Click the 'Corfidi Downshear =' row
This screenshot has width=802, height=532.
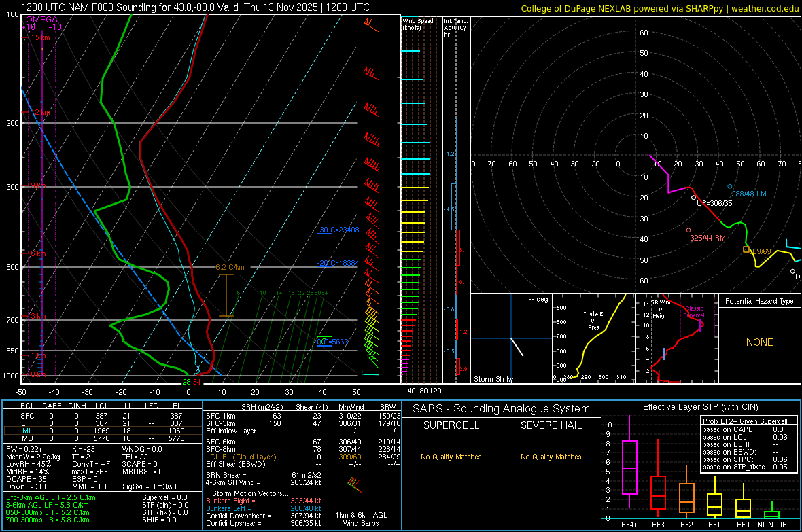click(264, 516)
